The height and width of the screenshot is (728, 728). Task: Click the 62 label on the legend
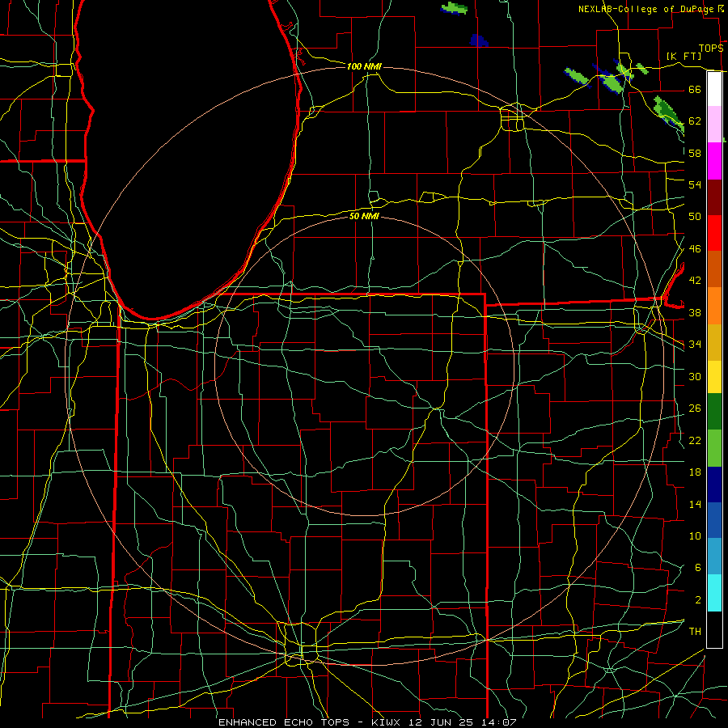[695, 121]
